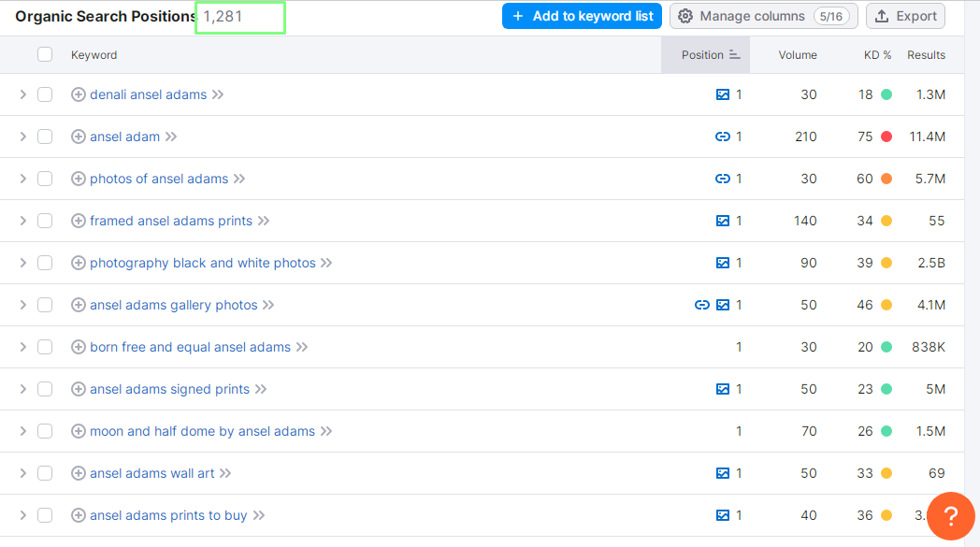Click the plus-circle icon beside 'photography black and white photos'

pyautogui.click(x=79, y=263)
